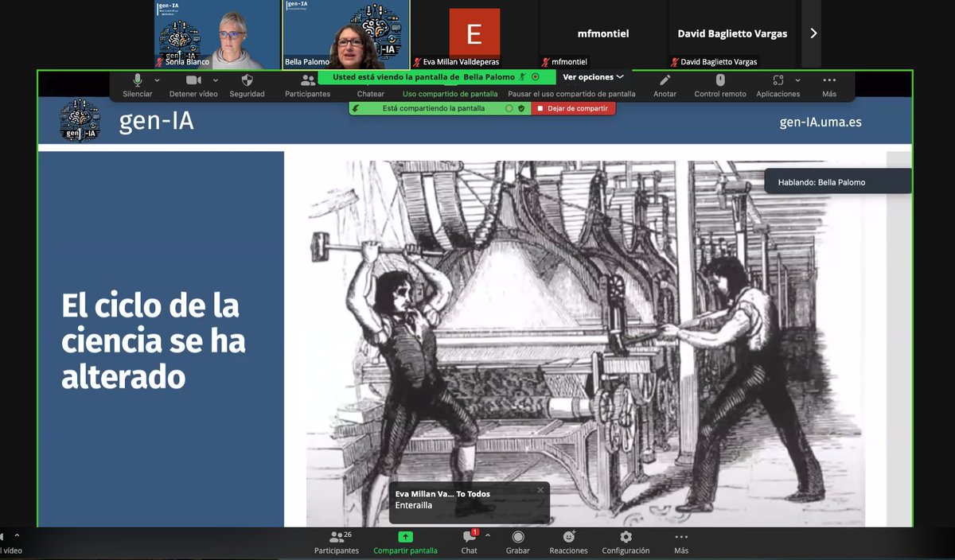Open Reacciones emoji menu
The width and height of the screenshot is (955, 560).
click(568, 543)
